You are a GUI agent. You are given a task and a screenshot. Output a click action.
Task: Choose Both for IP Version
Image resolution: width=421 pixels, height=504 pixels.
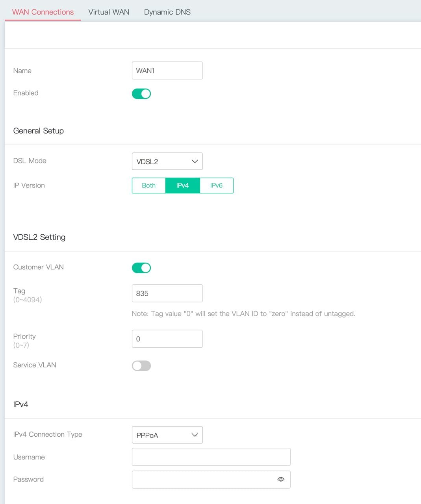pos(149,185)
